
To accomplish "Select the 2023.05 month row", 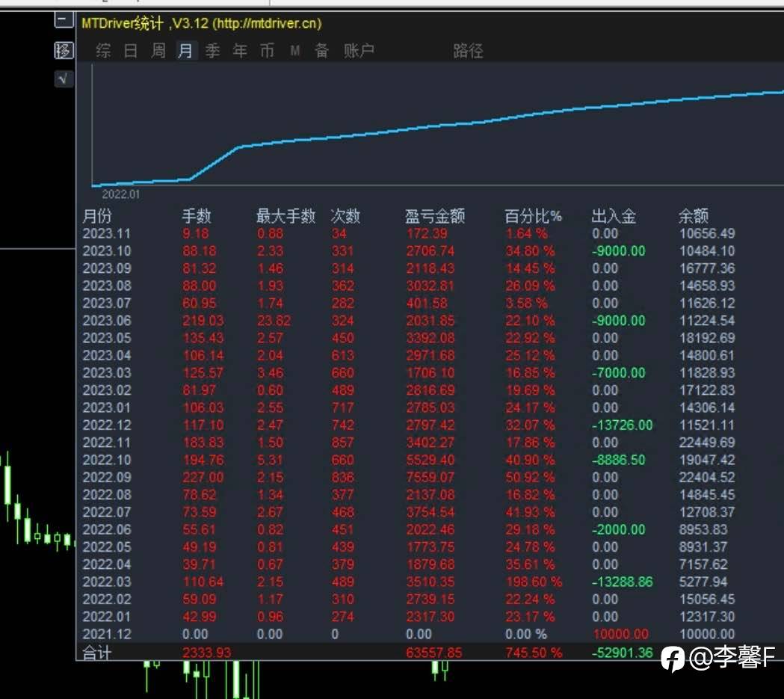I will tap(409, 338).
